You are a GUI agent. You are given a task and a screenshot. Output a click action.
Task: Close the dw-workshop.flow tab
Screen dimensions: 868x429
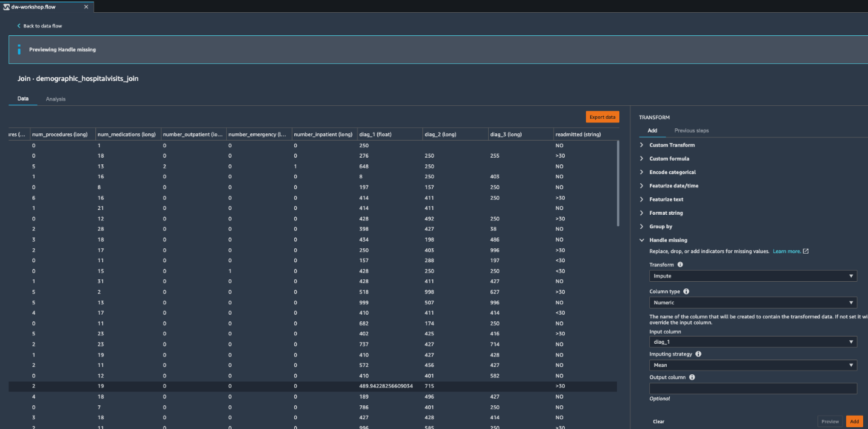point(86,7)
